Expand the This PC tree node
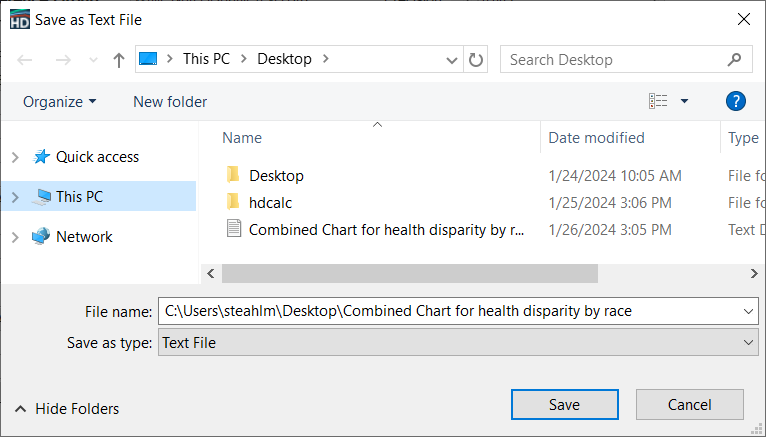This screenshot has height=437, width=766. pyautogui.click(x=14, y=197)
